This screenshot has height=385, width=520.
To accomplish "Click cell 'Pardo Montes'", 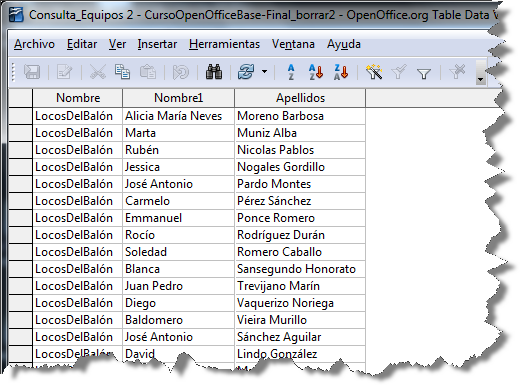I will [300, 184].
